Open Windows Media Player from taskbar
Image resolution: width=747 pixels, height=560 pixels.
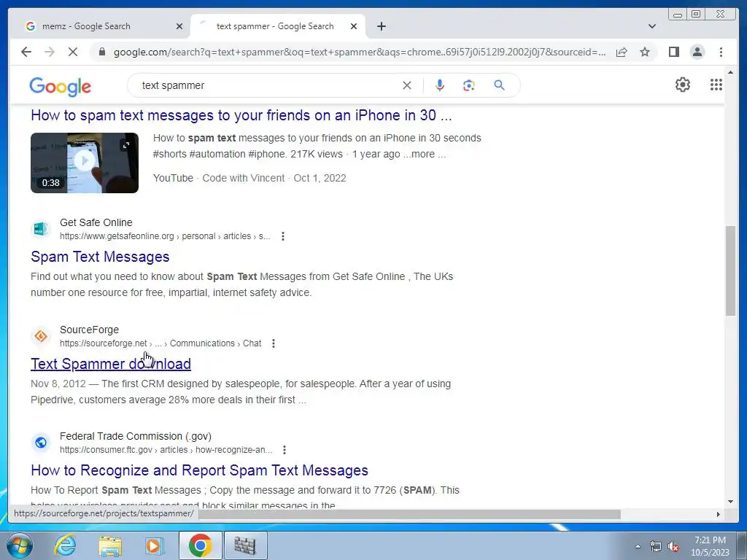(154, 545)
